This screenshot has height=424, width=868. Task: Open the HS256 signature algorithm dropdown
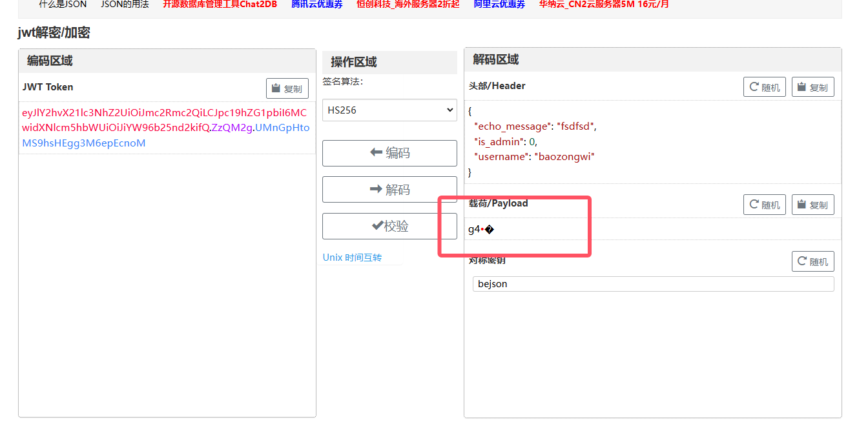click(389, 110)
